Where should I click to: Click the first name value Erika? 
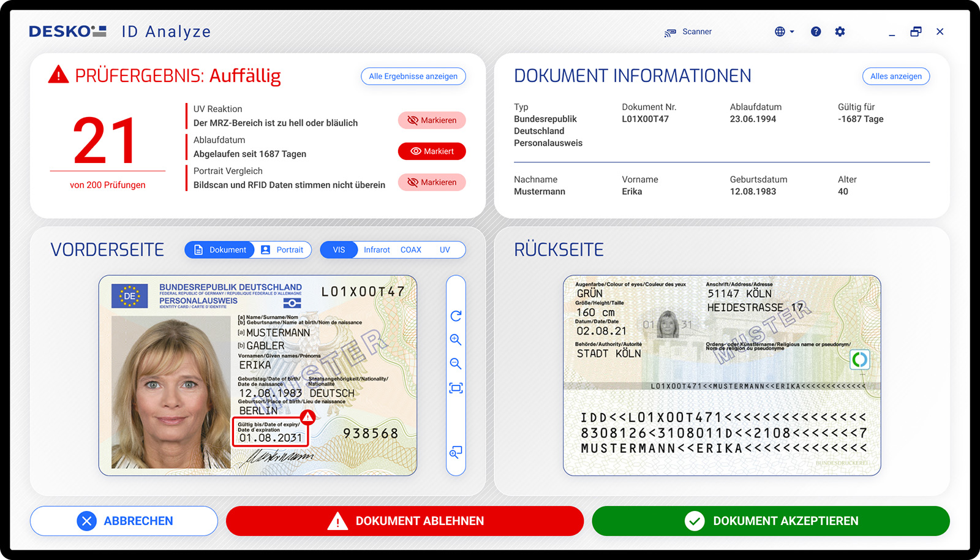coord(632,192)
